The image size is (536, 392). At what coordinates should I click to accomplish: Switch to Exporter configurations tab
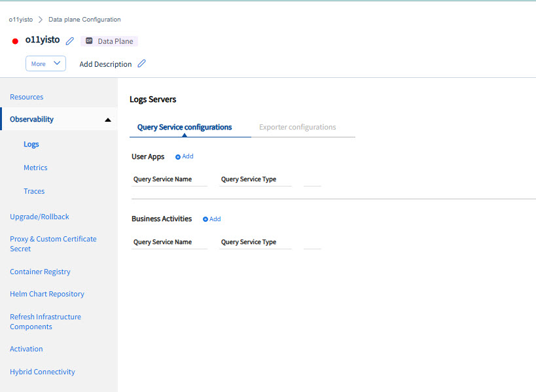(297, 127)
